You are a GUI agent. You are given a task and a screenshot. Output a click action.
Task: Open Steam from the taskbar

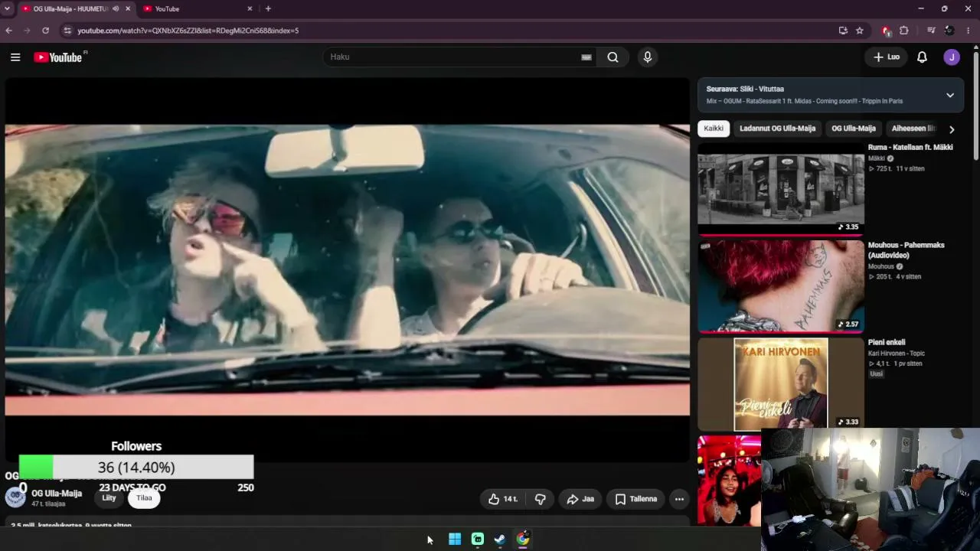pyautogui.click(x=500, y=540)
